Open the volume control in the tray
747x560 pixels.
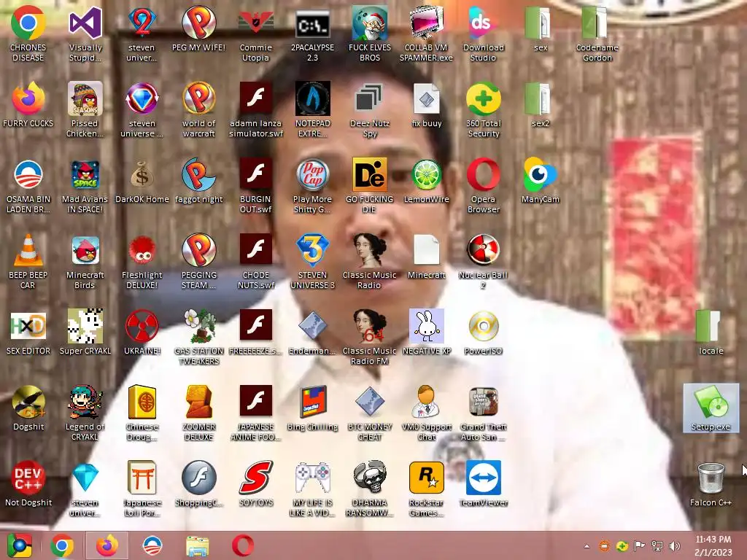674,546
